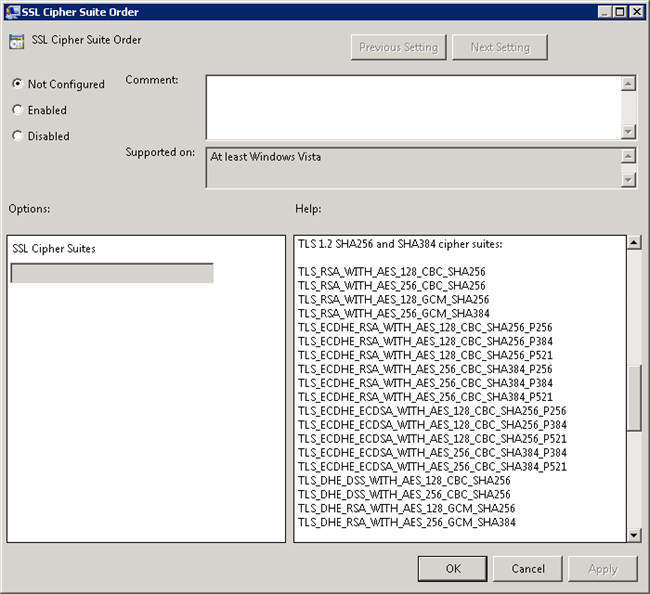650x594 pixels.
Task: Click inside the Comment text area
Action: pyautogui.click(x=412, y=107)
